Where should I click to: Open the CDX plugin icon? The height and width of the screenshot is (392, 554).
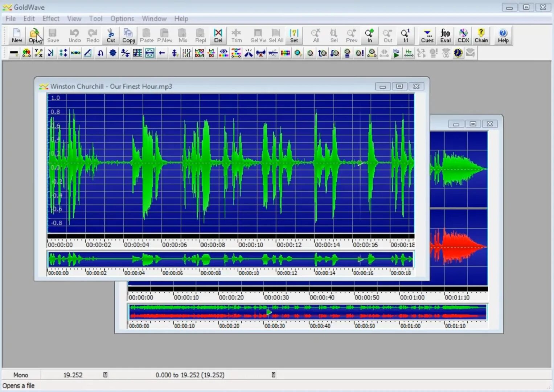point(463,35)
